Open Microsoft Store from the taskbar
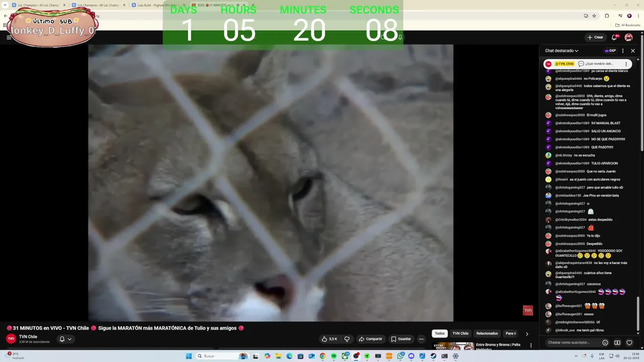This screenshot has width=644, height=362. (300, 356)
